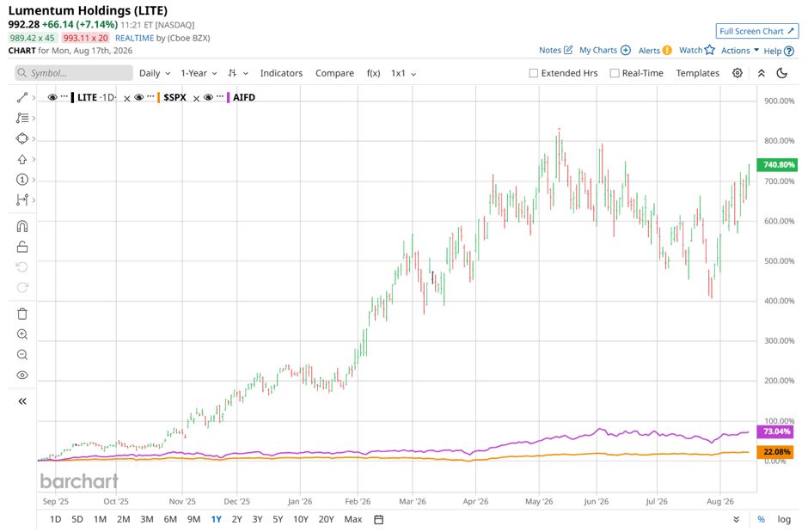The image size is (808, 532).
Task: Click the zoom in magnifier icon
Action: tap(22, 334)
